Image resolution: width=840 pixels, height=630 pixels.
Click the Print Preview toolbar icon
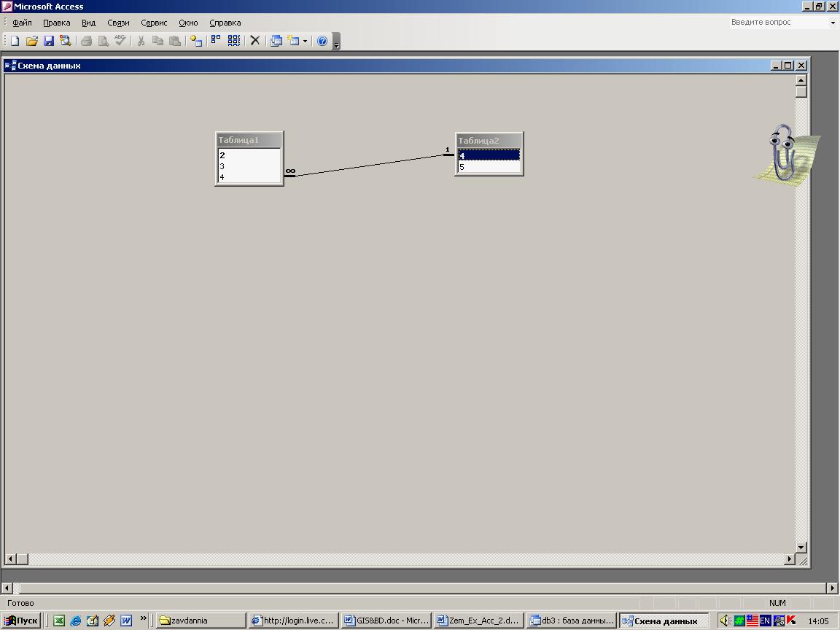(103, 41)
